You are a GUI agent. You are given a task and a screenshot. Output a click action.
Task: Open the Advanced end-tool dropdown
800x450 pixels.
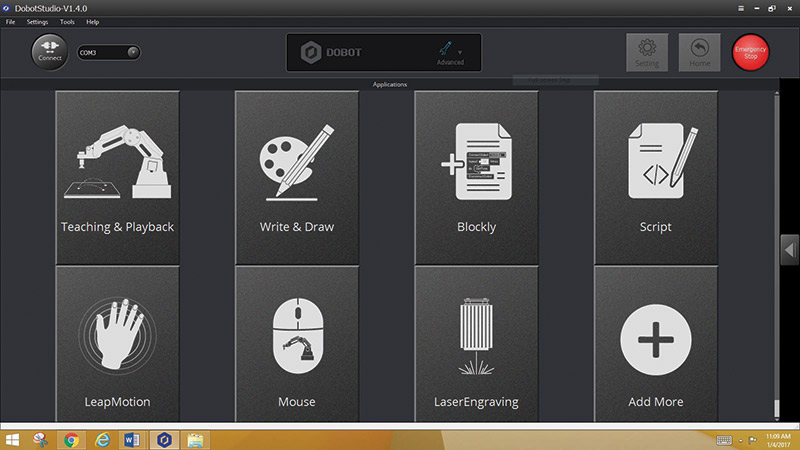[451, 53]
